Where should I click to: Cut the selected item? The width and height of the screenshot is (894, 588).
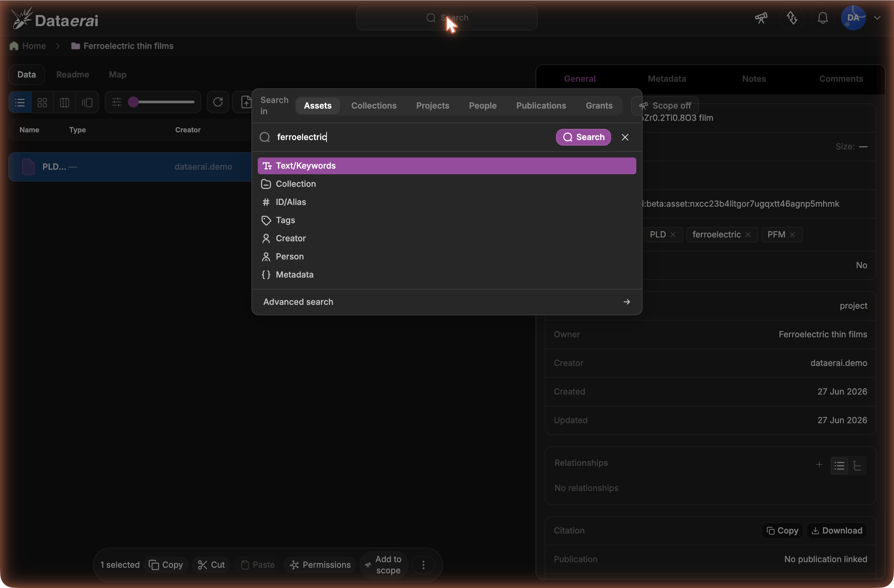211,565
